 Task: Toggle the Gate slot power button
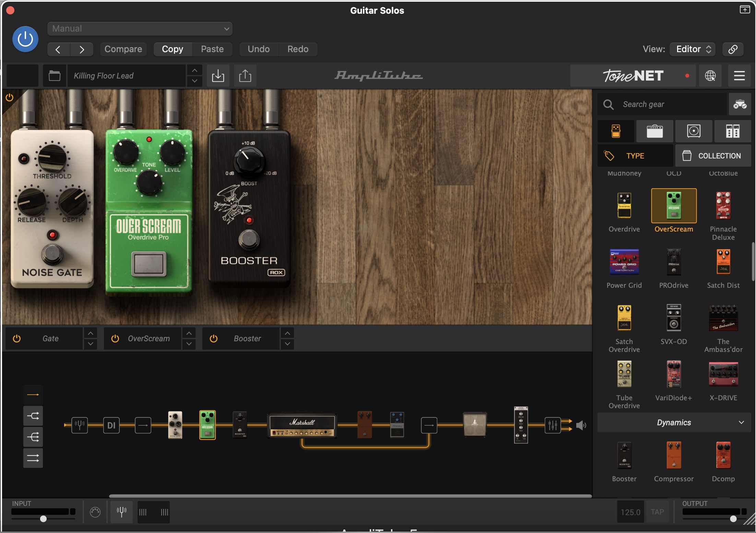click(x=16, y=339)
